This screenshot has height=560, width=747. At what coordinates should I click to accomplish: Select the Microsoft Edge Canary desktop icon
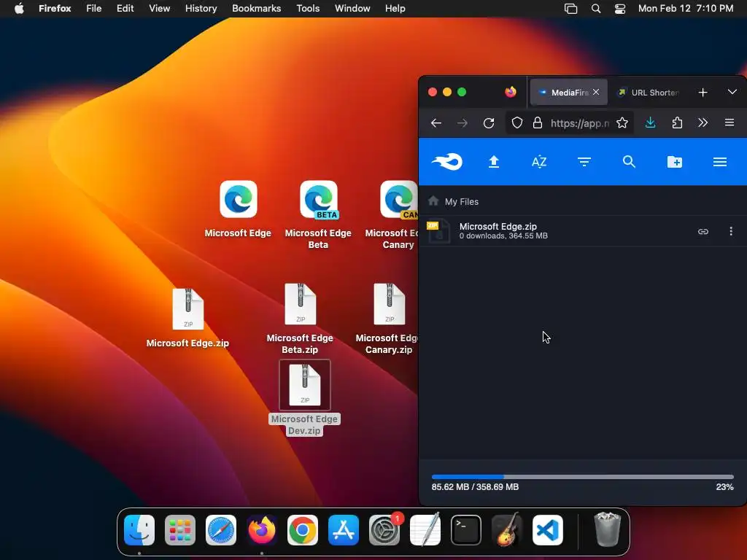tap(399, 200)
